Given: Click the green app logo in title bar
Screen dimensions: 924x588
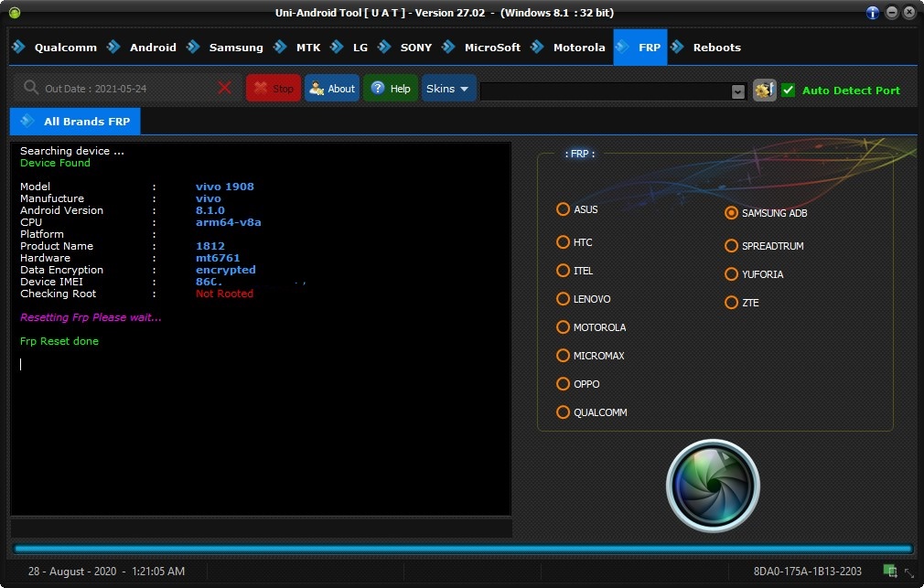Looking at the screenshot, I should click(x=15, y=13).
